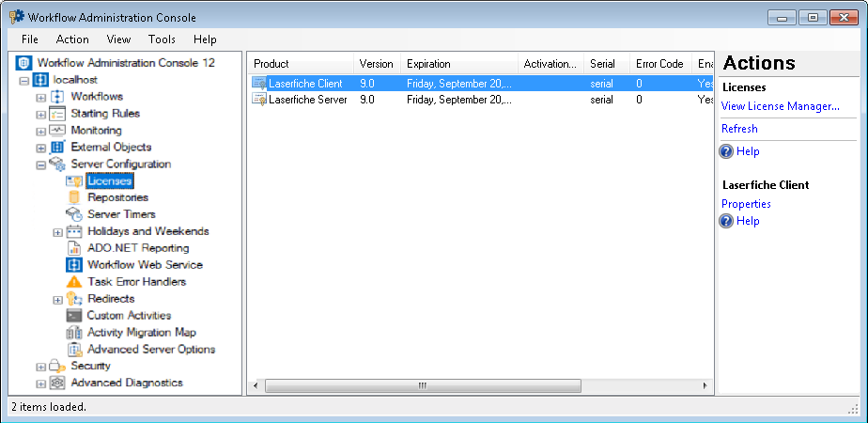
Task: Click the Laserfiche Server license icon
Action: point(259,100)
